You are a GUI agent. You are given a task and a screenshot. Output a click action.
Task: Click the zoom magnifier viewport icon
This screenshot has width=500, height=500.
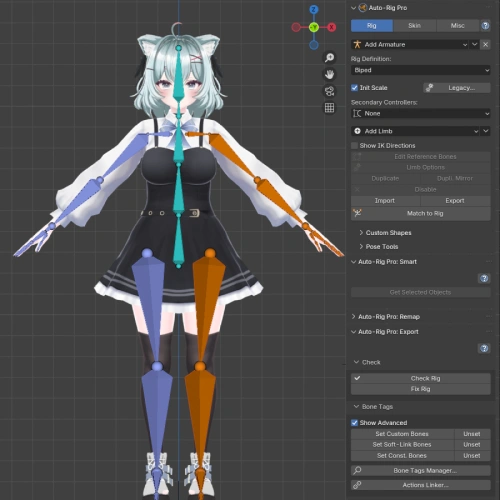click(x=329, y=58)
